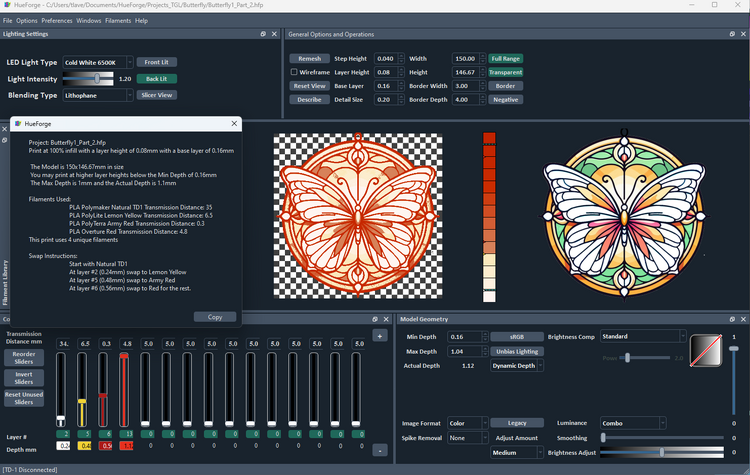The width and height of the screenshot is (750, 475).
Task: Open Image Format Color dropdown
Action: [x=468, y=423]
